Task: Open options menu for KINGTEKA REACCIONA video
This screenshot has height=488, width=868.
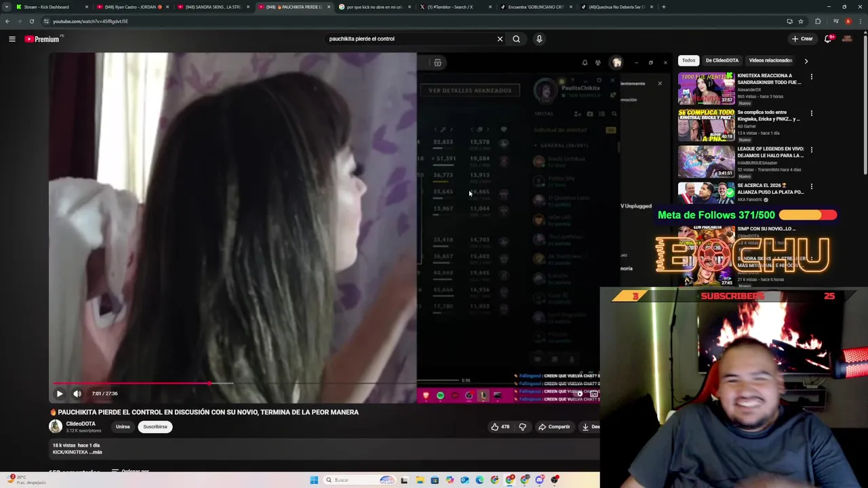Action: click(811, 77)
